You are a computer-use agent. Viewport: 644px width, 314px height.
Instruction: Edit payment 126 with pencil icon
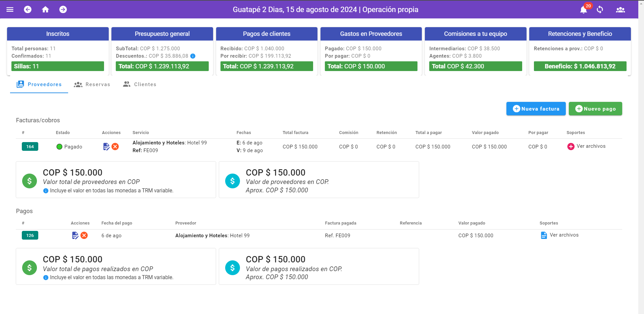pos(75,236)
